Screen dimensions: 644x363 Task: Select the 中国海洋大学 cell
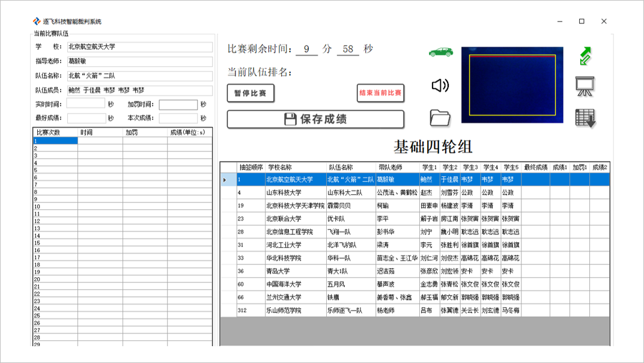coord(296,284)
